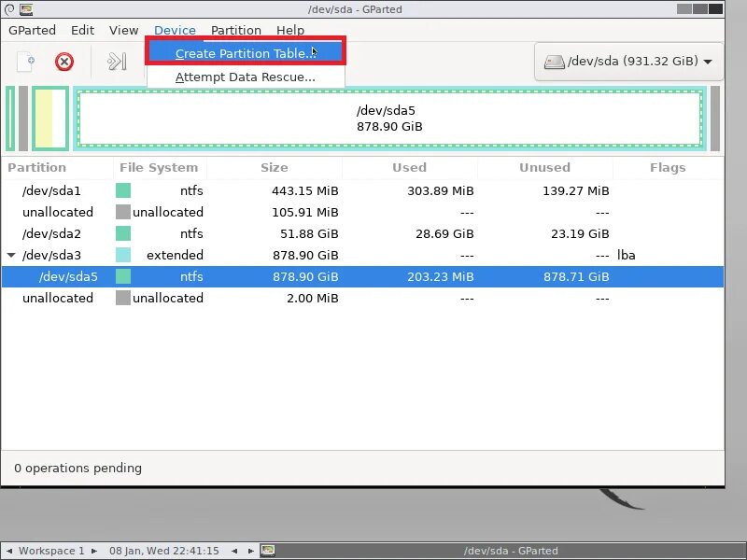Image resolution: width=747 pixels, height=560 pixels.
Task: Collapse the /dev/sda3 extended partition row
Action: pyautogui.click(x=10, y=255)
